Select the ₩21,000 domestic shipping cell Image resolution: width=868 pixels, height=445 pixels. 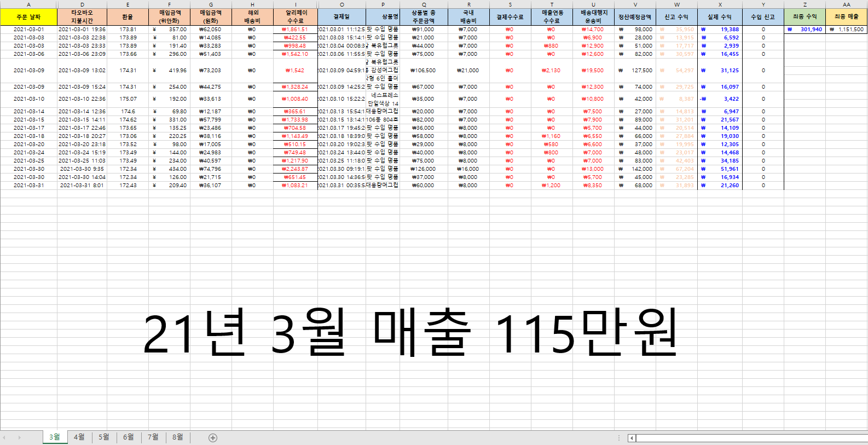pyautogui.click(x=468, y=71)
